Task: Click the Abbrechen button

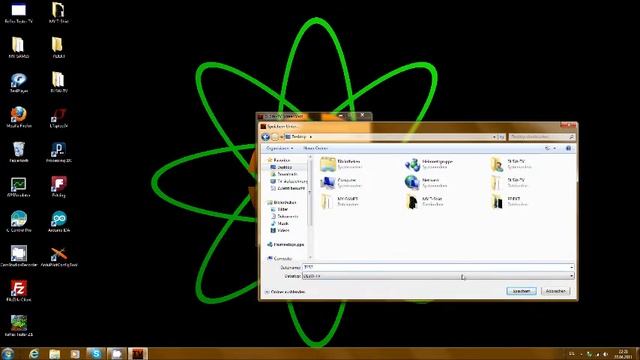Action: [556, 291]
